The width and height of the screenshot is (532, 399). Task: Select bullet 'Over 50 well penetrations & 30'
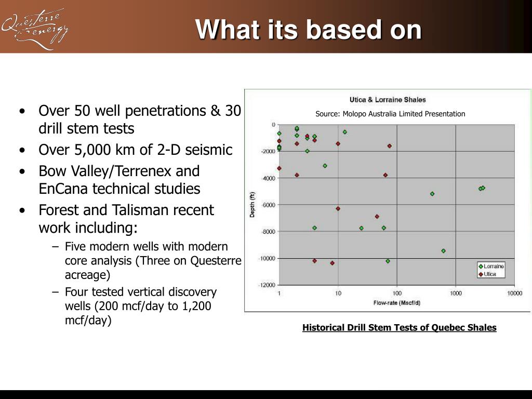point(139,111)
